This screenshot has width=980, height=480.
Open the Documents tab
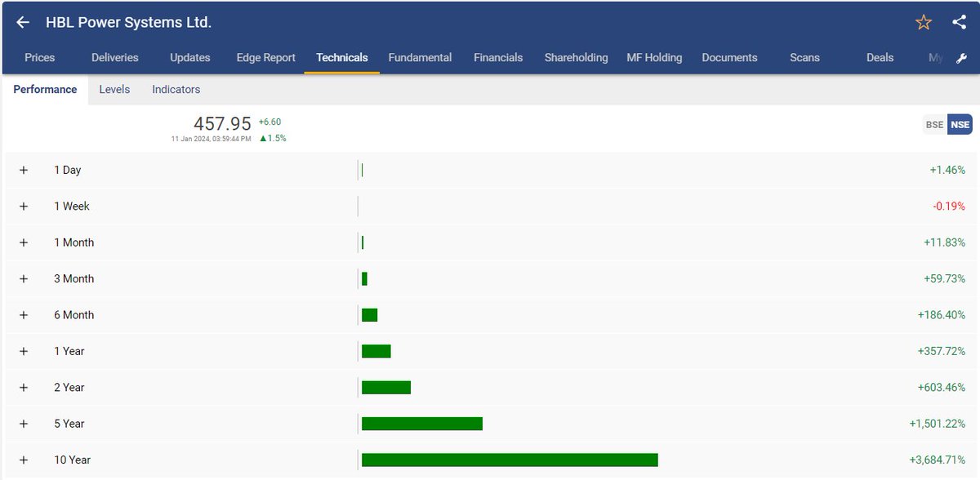tap(729, 58)
